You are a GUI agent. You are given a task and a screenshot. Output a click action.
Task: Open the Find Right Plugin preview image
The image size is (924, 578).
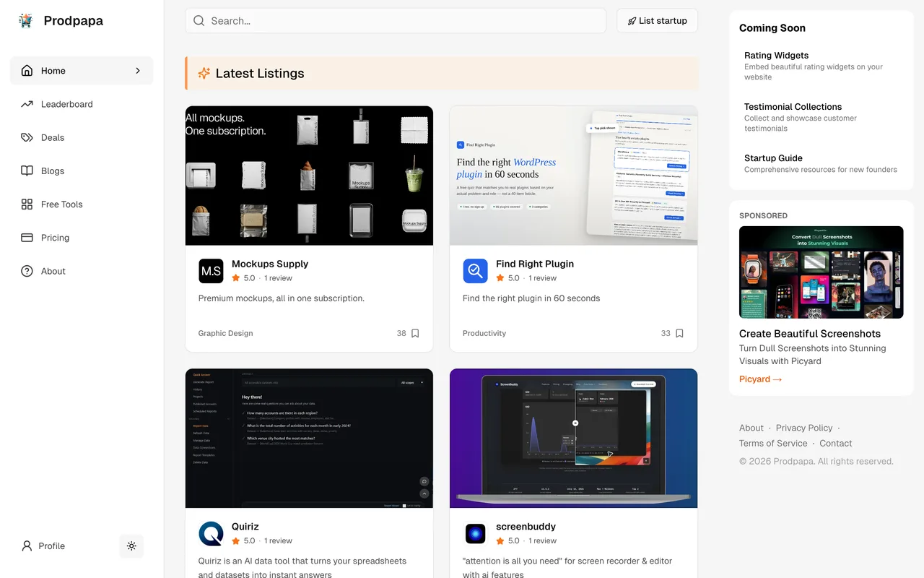573,176
